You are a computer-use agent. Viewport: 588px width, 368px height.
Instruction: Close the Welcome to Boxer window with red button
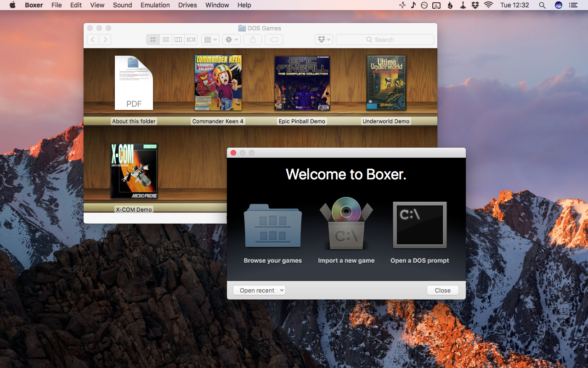(x=233, y=153)
